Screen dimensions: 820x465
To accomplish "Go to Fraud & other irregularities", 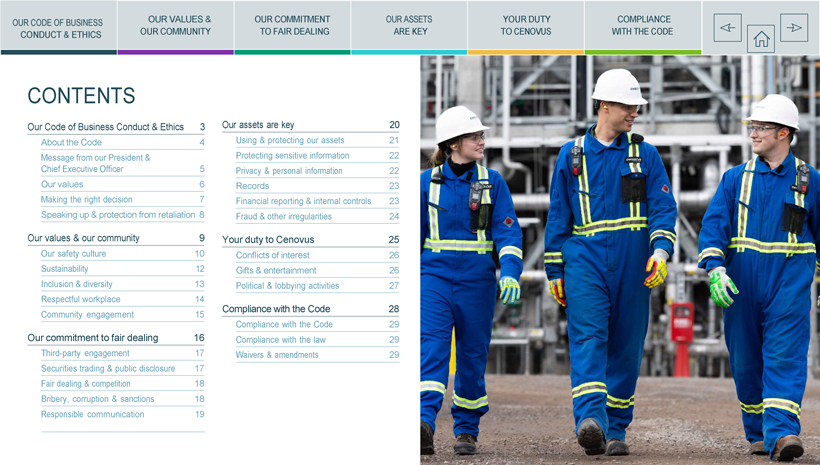I will click(x=283, y=216).
